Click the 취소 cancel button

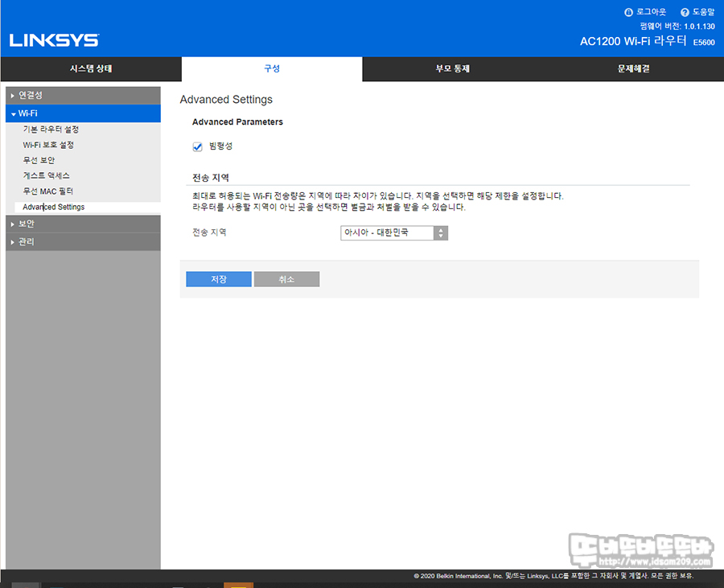tap(286, 279)
